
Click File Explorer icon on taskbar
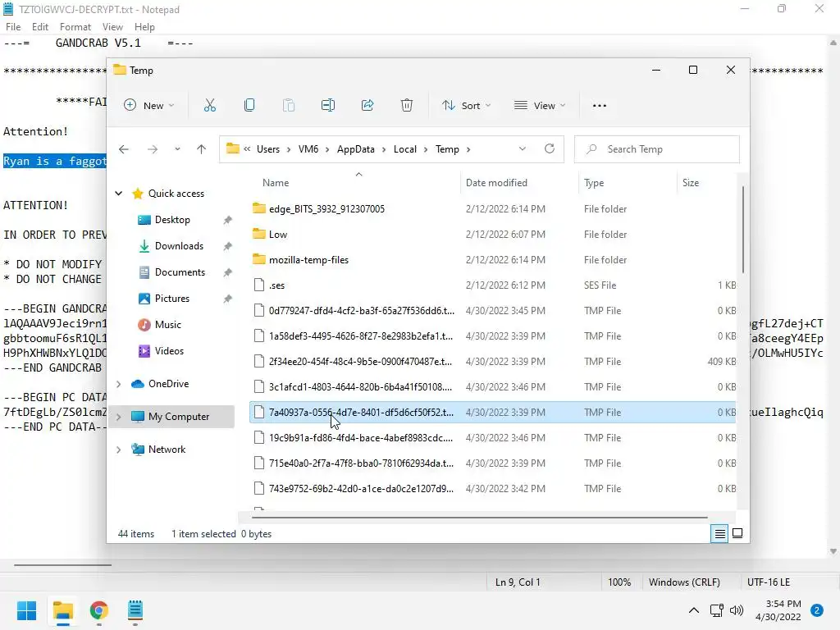pyautogui.click(x=63, y=610)
